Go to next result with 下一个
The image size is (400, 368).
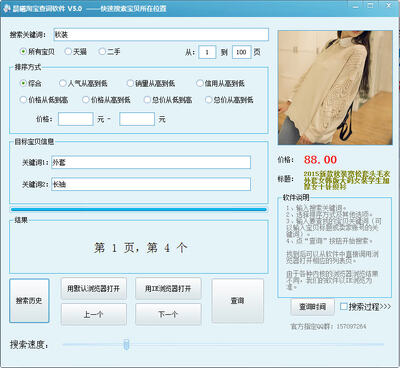(168, 314)
